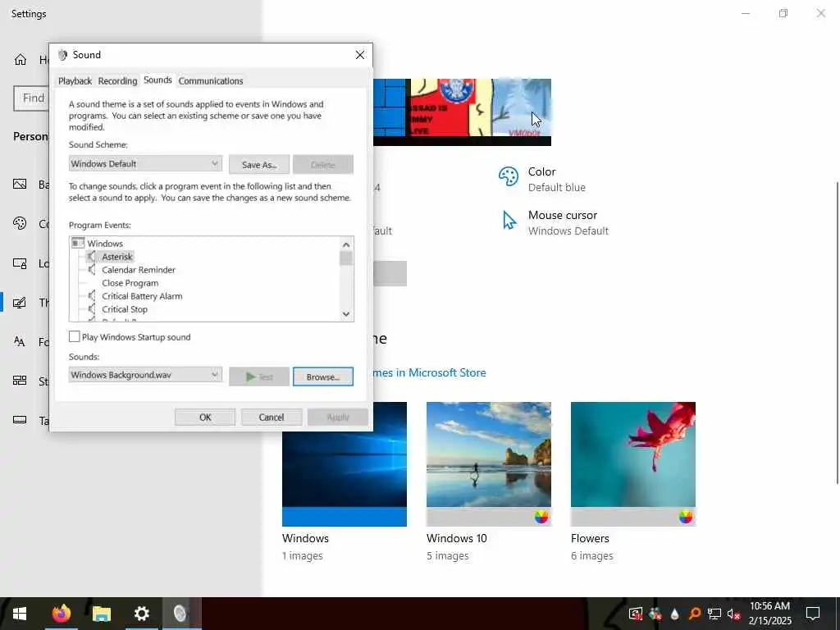
Task: Click the Program Events scroll up arrow
Action: [346, 244]
